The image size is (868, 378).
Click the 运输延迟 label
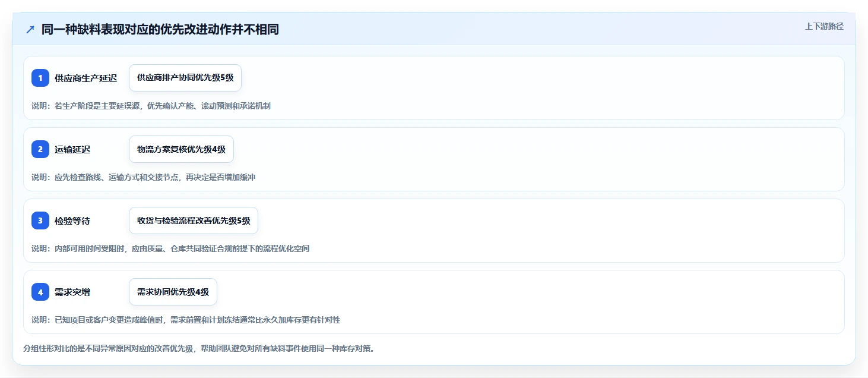tap(72, 149)
